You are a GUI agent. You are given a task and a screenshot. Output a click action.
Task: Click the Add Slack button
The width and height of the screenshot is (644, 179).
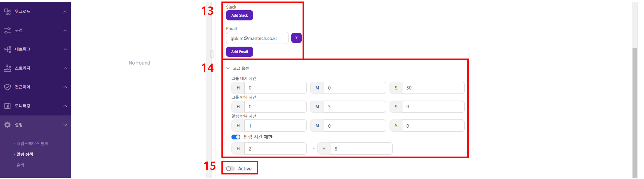click(x=240, y=15)
